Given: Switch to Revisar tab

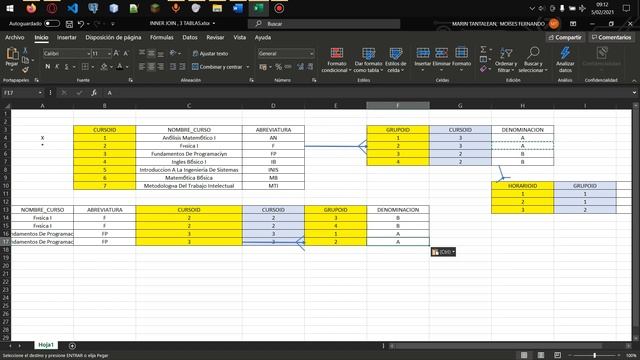Looking at the screenshot, I should coord(215,37).
